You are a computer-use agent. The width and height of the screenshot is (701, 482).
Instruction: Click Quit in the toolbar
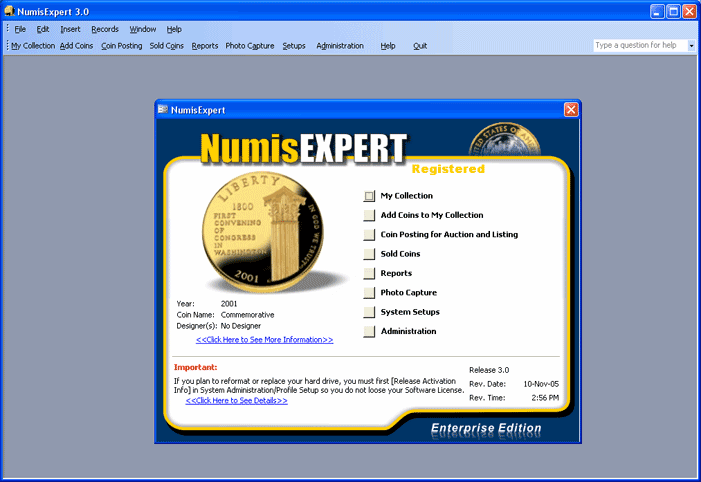pyautogui.click(x=420, y=46)
